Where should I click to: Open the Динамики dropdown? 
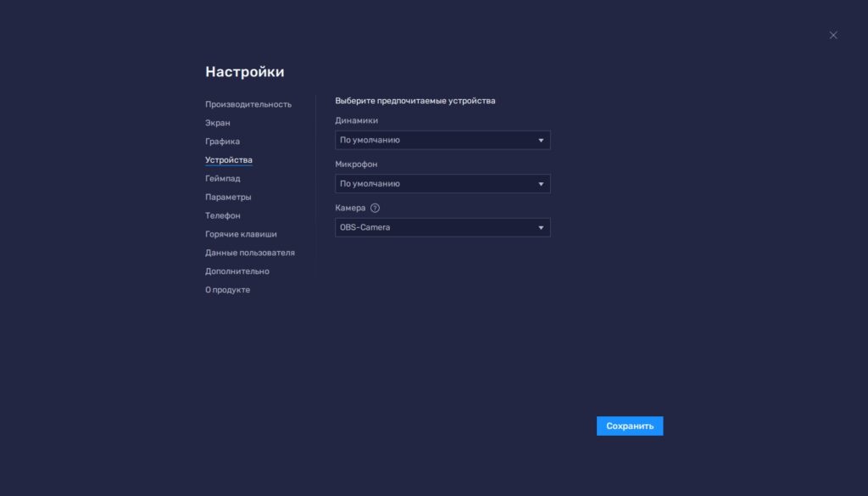(442, 140)
